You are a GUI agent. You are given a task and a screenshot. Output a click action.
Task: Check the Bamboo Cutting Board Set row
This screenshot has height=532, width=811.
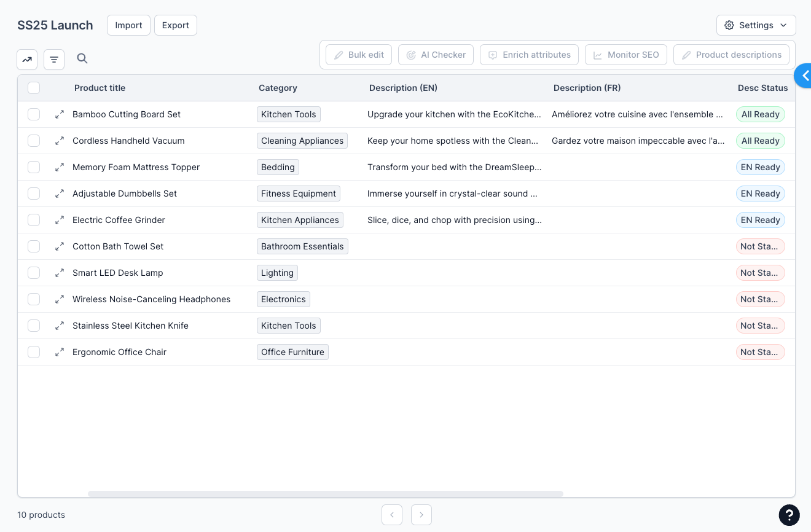pyautogui.click(x=34, y=114)
